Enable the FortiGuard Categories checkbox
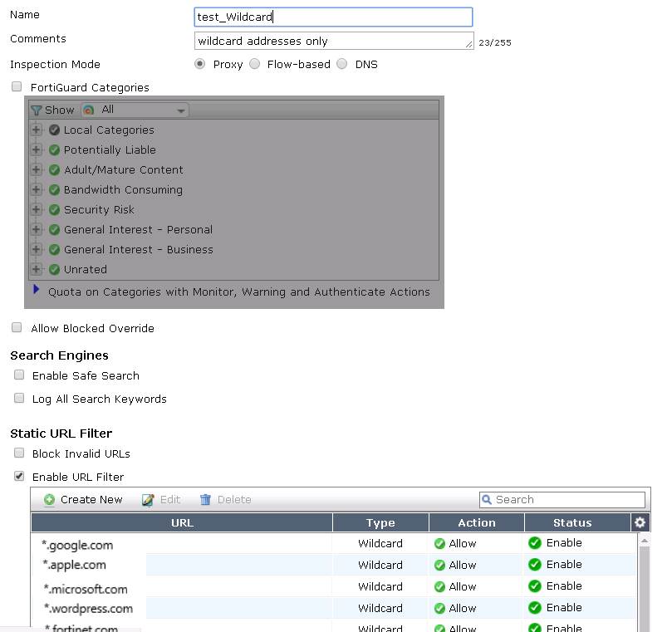This screenshot has height=632, width=672. pos(17,87)
